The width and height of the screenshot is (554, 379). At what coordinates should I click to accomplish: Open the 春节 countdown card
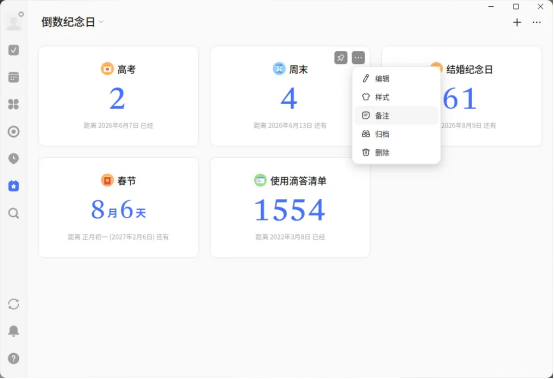[118, 207]
